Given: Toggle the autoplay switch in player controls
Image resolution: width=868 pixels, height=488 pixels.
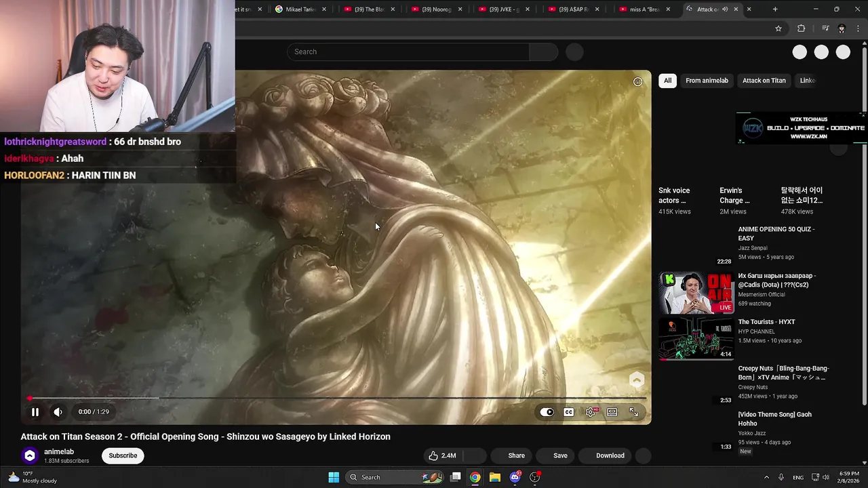Looking at the screenshot, I should (x=547, y=412).
